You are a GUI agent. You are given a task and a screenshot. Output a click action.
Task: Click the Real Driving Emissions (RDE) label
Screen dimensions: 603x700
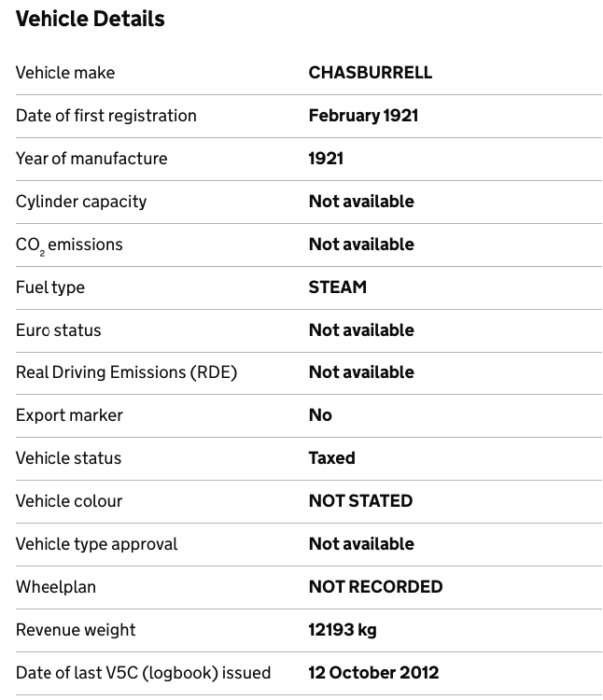126,372
